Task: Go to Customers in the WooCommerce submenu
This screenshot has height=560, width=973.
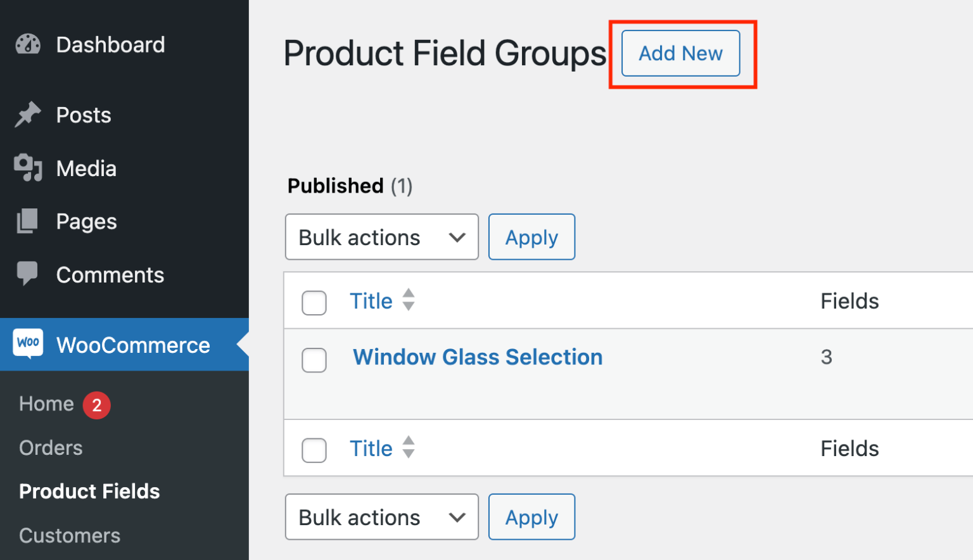Action: (x=70, y=535)
